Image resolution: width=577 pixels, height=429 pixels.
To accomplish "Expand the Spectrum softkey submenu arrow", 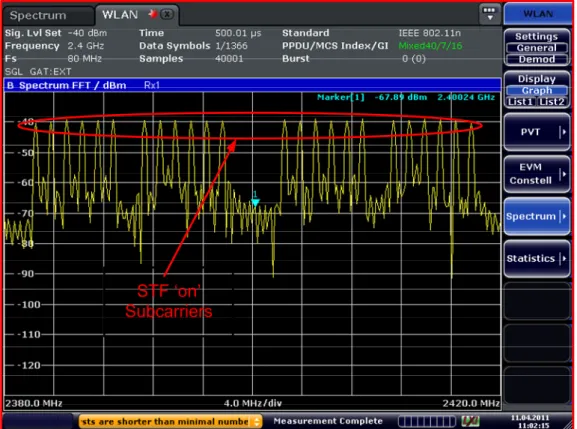I will click(563, 216).
